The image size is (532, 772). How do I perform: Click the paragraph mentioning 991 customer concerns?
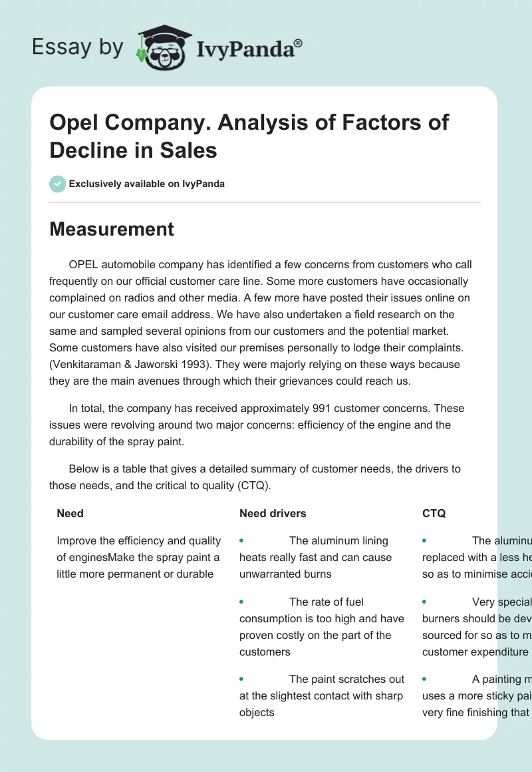pos(257,425)
